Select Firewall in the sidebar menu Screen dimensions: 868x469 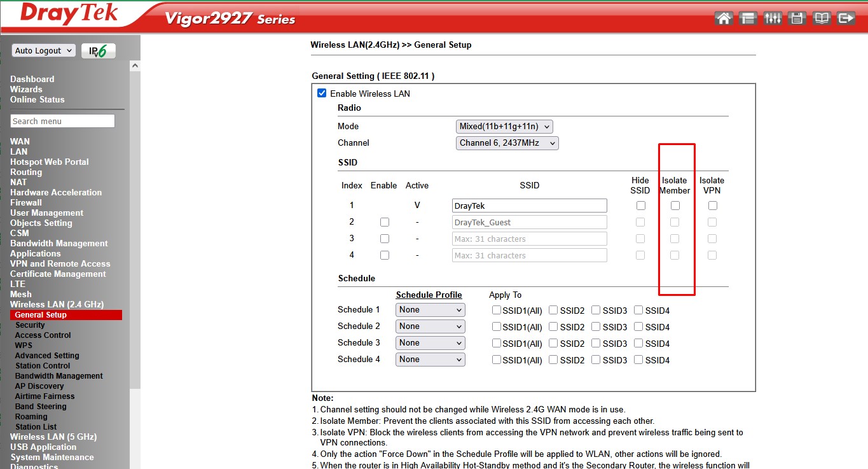coord(26,202)
